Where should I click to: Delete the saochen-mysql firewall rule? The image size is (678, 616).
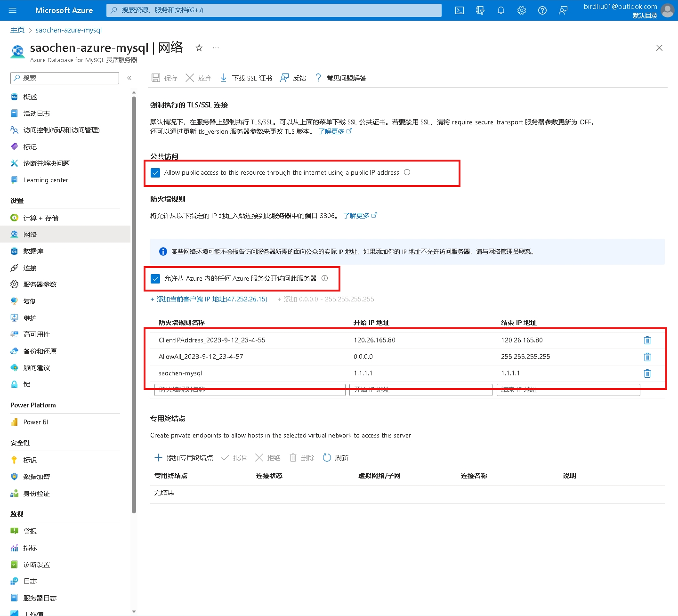point(647,373)
